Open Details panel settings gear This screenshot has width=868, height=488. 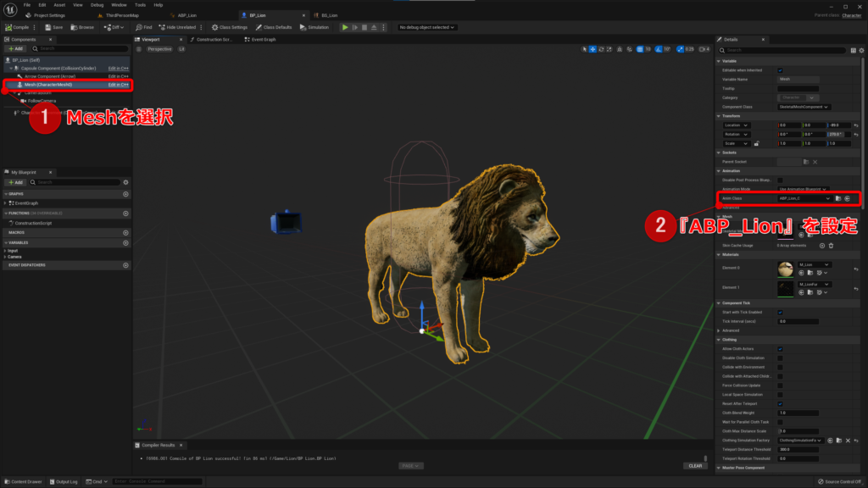pyautogui.click(x=861, y=50)
